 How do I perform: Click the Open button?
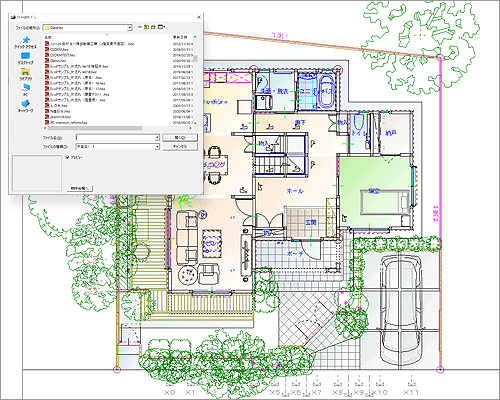(x=180, y=137)
